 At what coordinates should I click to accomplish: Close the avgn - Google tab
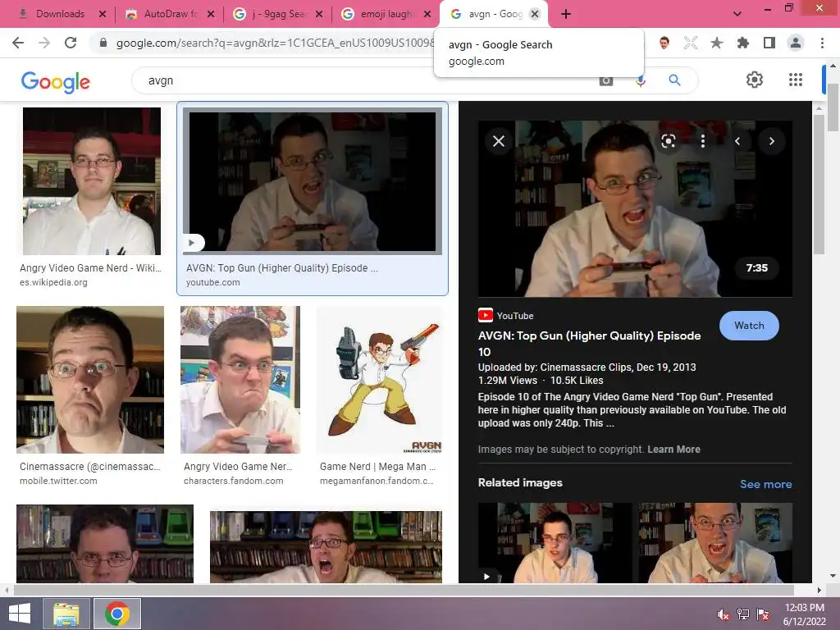(x=534, y=14)
